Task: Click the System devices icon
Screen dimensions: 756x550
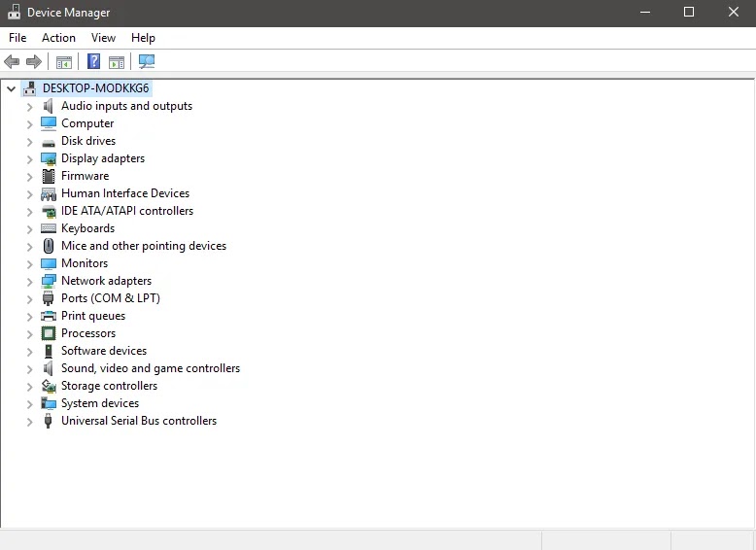Action: click(x=49, y=403)
